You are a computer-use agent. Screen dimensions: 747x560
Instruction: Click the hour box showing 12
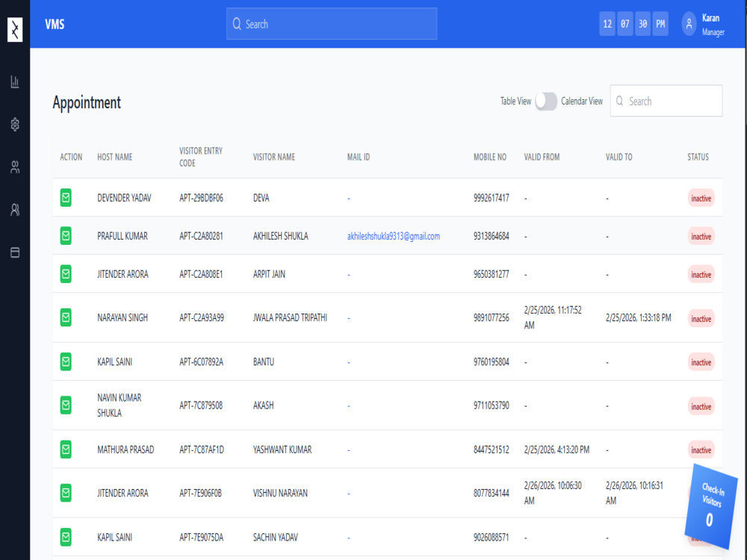click(607, 24)
